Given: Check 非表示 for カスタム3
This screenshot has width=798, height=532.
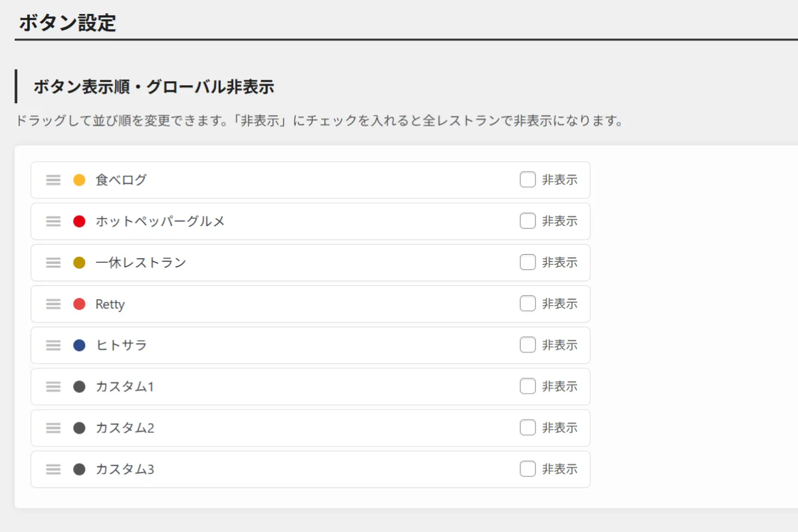Looking at the screenshot, I should [x=527, y=468].
